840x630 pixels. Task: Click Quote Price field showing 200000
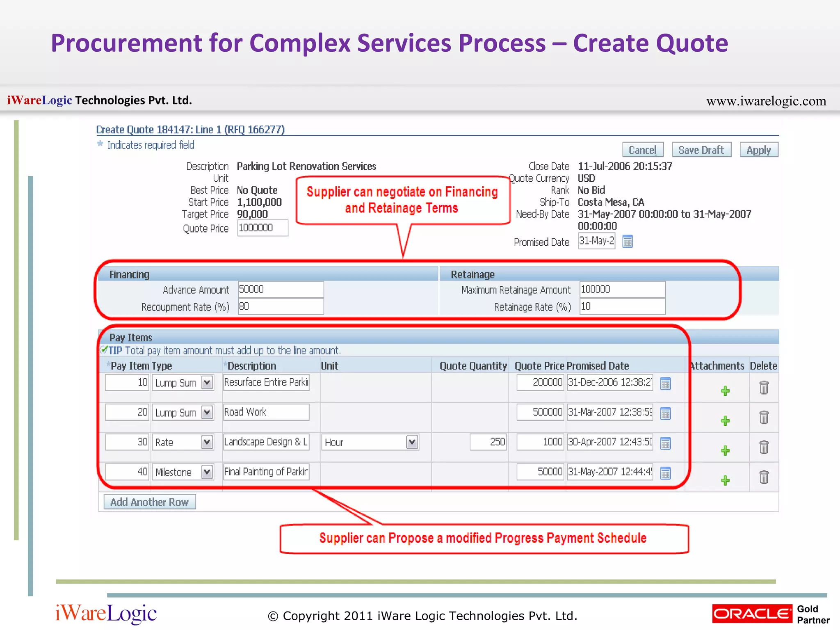click(541, 382)
